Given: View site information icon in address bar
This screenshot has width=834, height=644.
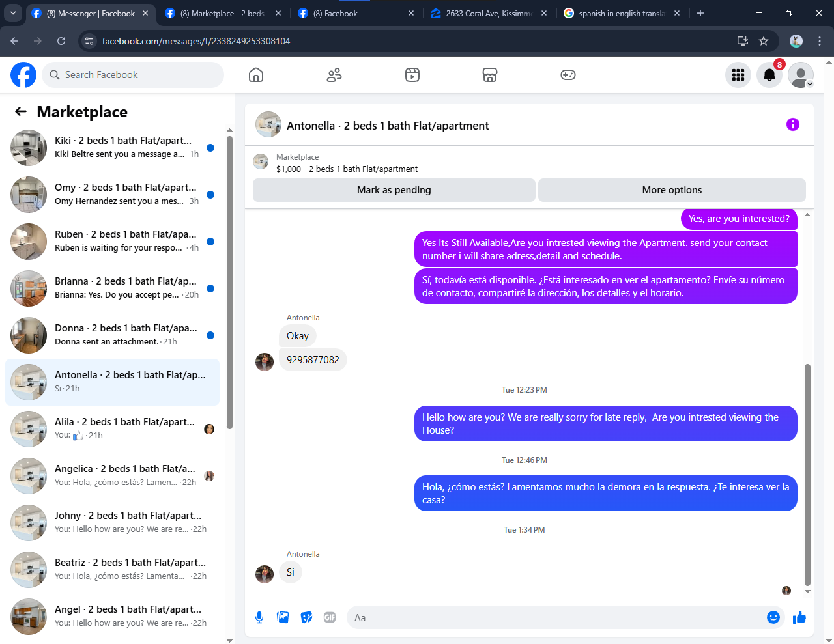Looking at the screenshot, I should [x=90, y=41].
